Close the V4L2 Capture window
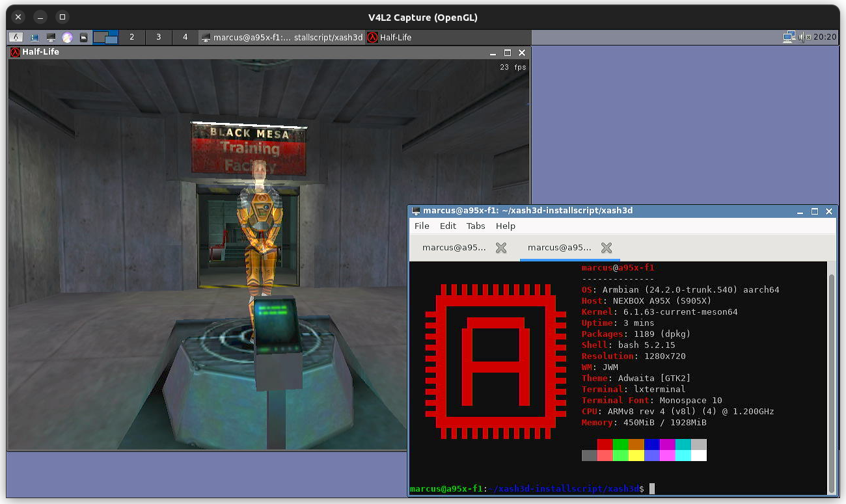This screenshot has height=504, width=846. click(x=18, y=17)
